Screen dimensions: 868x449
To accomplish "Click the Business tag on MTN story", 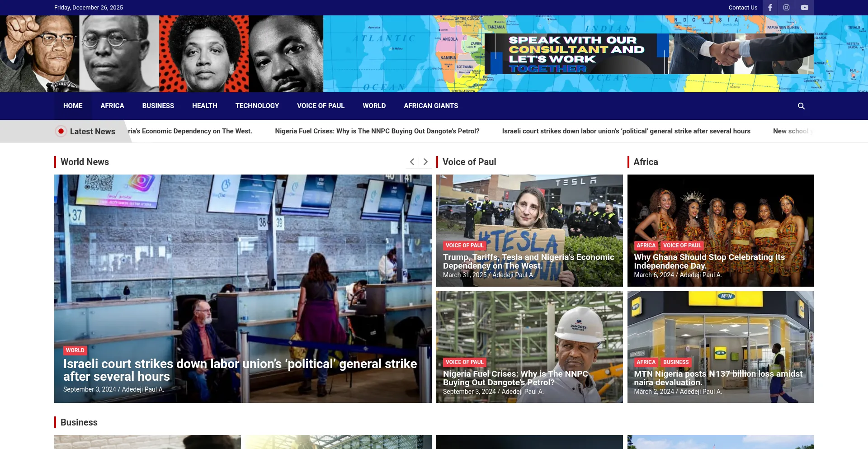I will [676, 362].
